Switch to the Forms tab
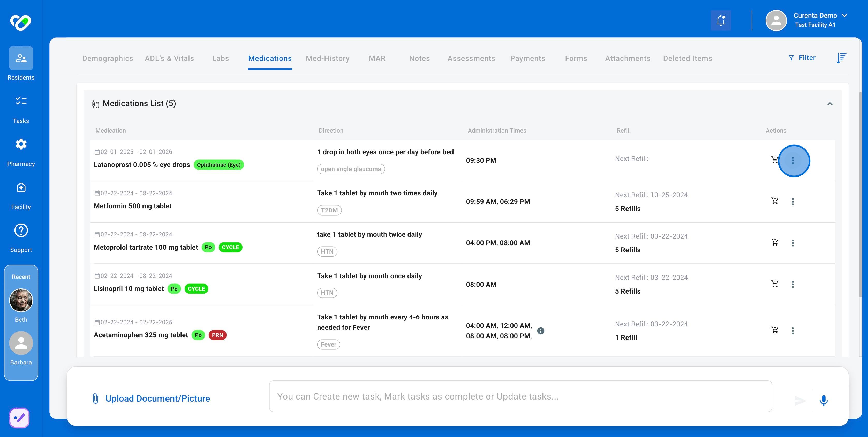 point(576,59)
